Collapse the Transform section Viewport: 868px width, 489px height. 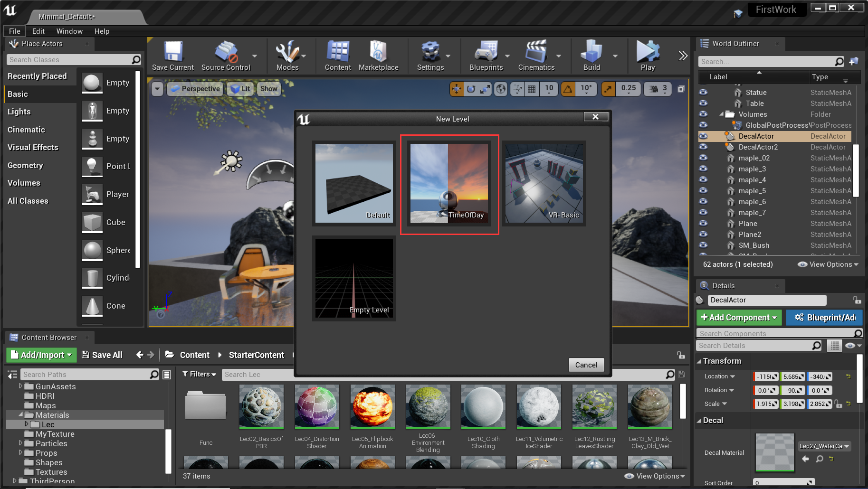point(699,361)
